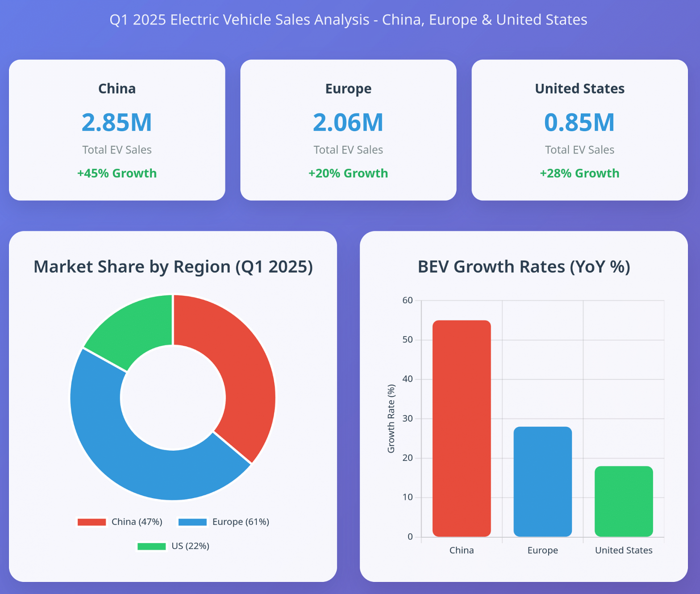
Task: Click the Europe 2.06M sales figure
Action: 348,122
